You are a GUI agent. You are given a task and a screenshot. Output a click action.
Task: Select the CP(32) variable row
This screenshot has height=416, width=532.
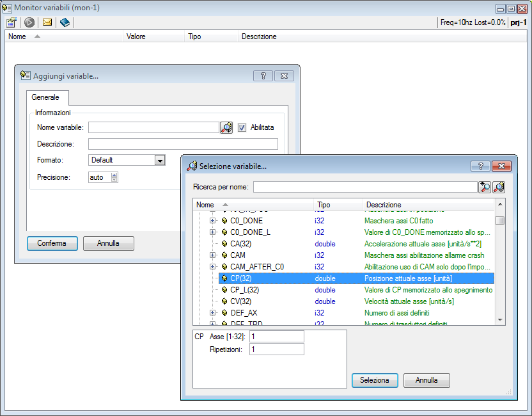tap(356, 278)
